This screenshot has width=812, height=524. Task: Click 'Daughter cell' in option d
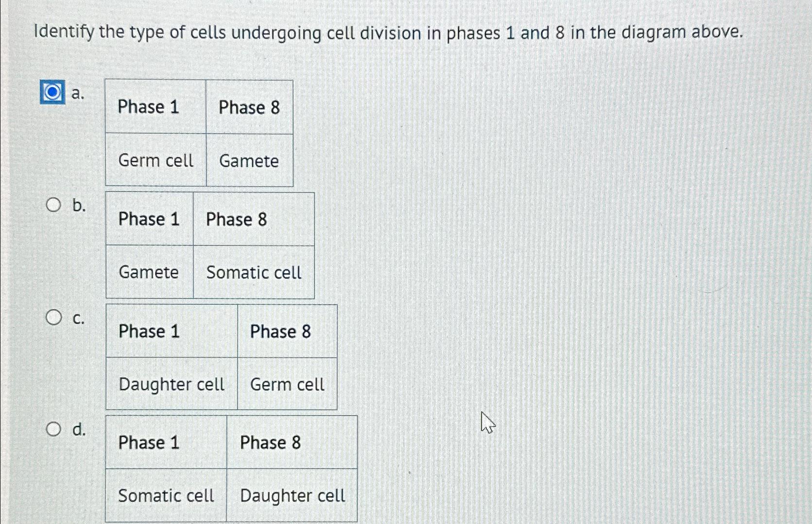(x=292, y=496)
